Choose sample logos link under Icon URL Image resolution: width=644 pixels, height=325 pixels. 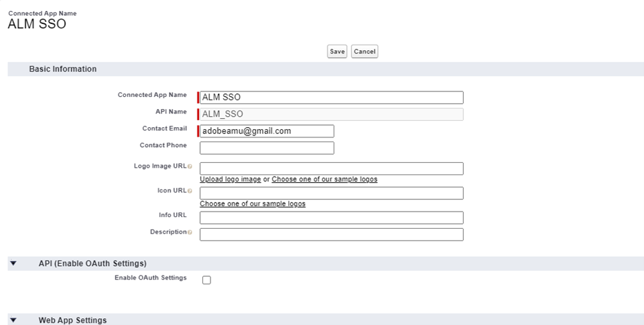pos(253,204)
